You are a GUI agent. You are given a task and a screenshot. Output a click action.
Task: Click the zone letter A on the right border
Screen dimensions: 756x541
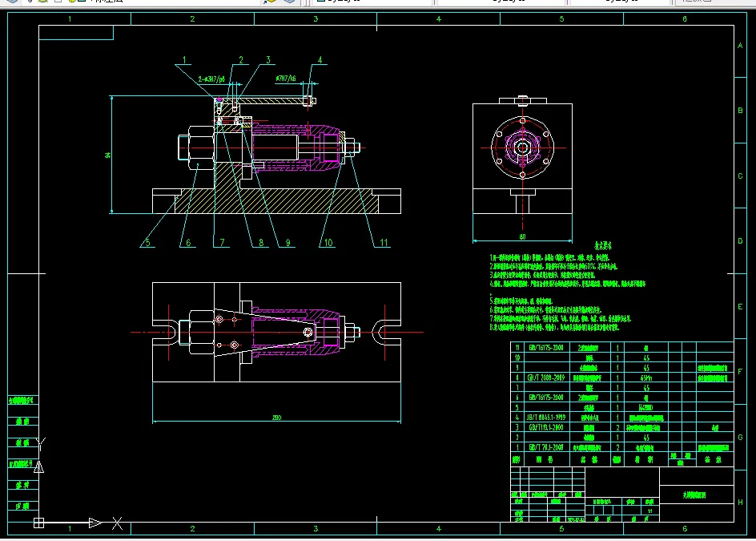(740, 46)
